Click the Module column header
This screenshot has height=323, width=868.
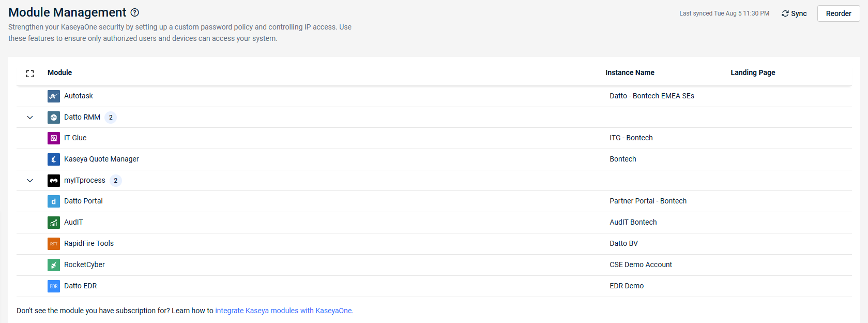59,72
